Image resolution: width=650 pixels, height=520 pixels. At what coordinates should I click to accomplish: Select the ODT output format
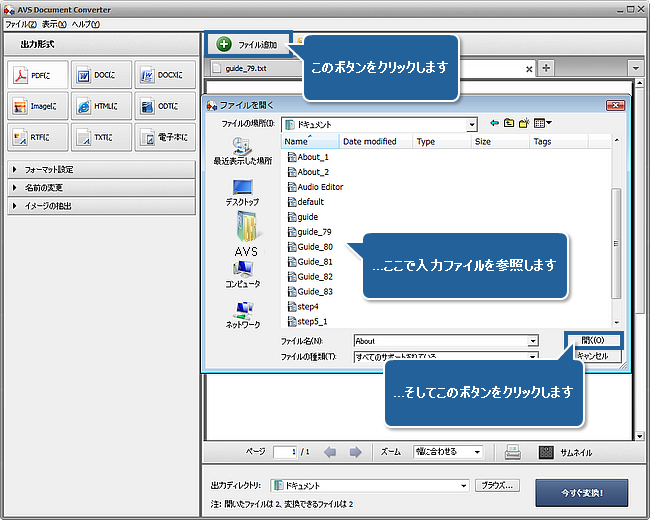click(x=165, y=106)
